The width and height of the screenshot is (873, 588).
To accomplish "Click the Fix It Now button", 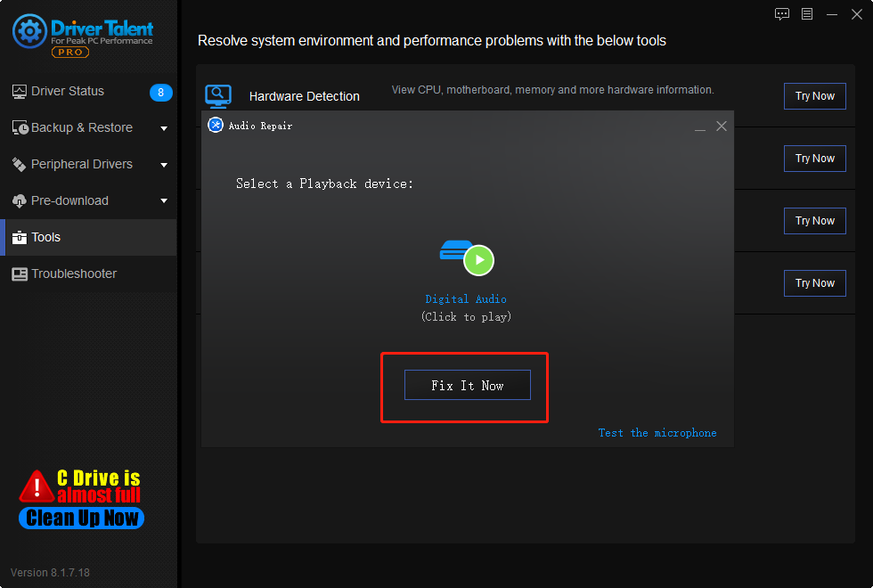I will (x=467, y=385).
